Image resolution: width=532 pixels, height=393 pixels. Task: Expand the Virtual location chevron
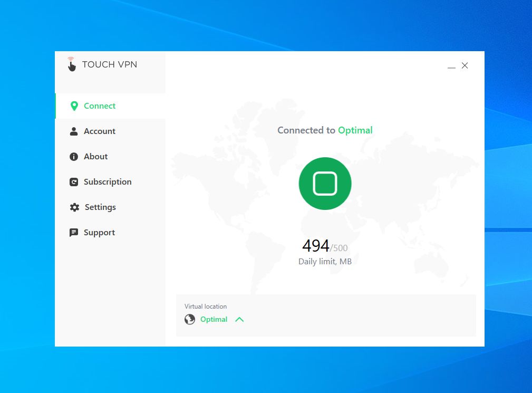(x=239, y=319)
